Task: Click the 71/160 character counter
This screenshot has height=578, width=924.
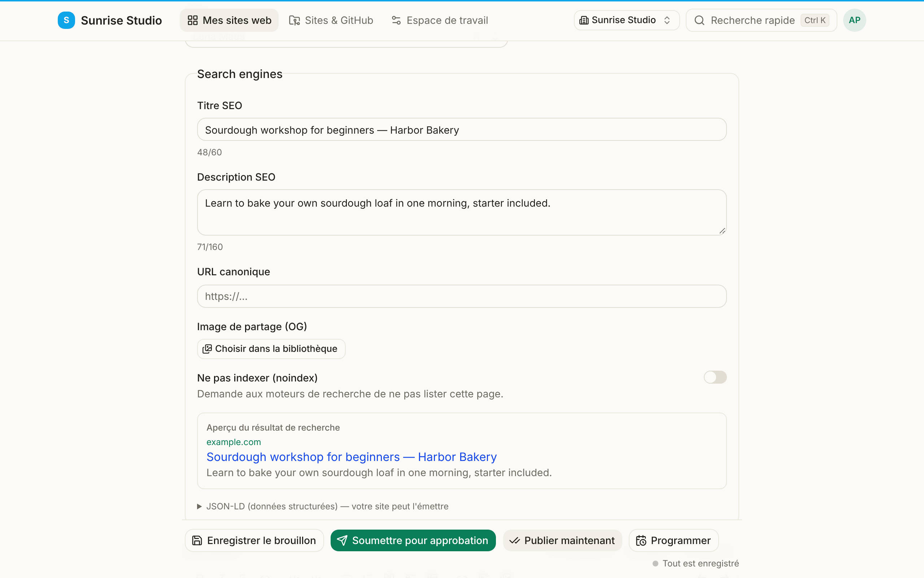Action: pos(210,247)
